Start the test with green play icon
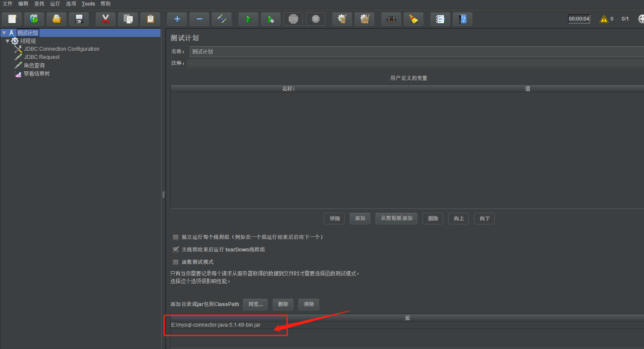644x349 pixels. tap(248, 19)
